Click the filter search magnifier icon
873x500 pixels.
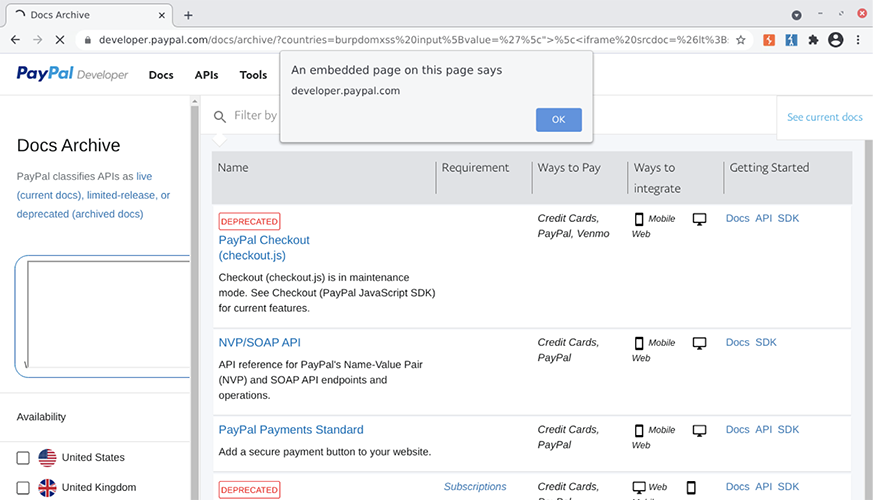(x=220, y=116)
